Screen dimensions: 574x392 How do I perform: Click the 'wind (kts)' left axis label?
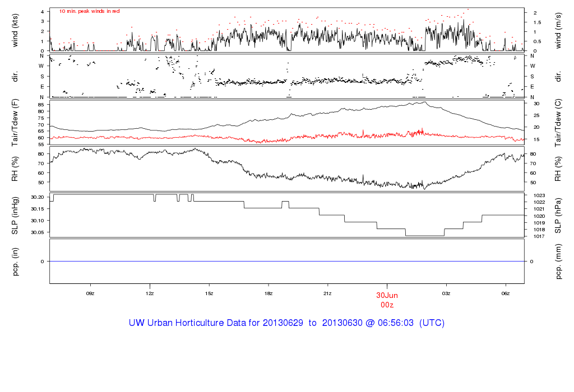[15, 30]
